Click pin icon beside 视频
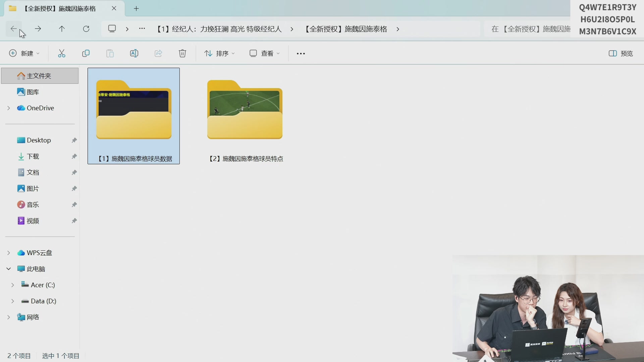 (74, 221)
